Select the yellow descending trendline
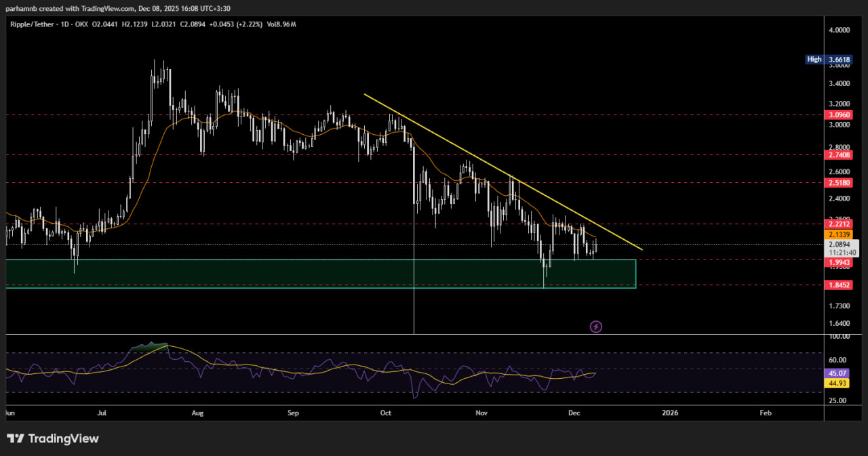The height and width of the screenshot is (456, 868). tap(502, 169)
